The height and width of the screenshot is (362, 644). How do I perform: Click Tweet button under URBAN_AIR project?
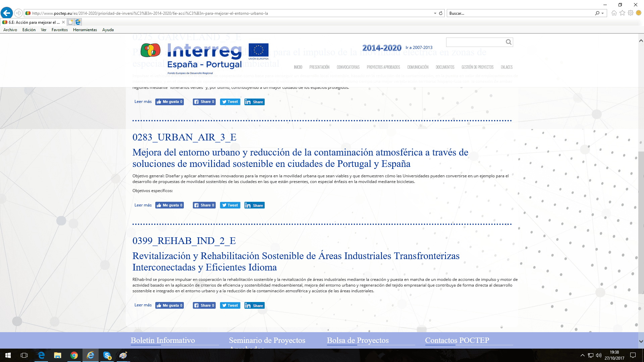[230, 205]
